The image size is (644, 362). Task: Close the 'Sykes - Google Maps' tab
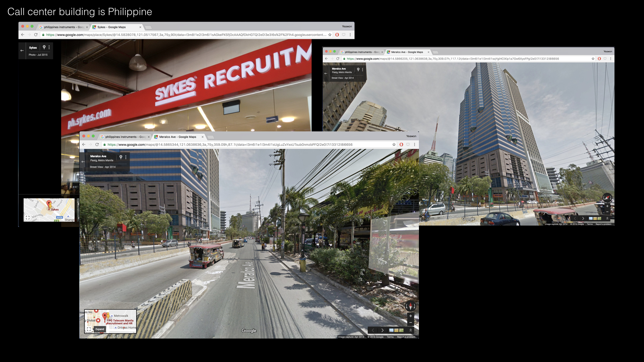140,27
